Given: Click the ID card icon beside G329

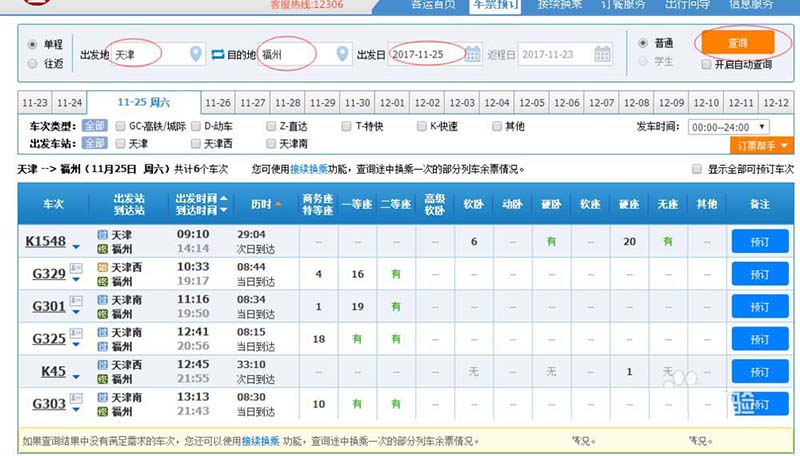Looking at the screenshot, I should pos(76,267).
